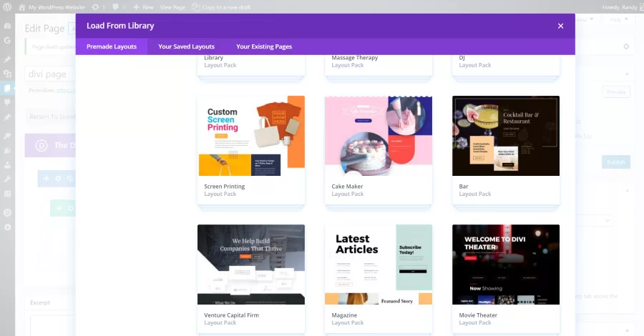The width and height of the screenshot is (644, 336).
Task: Click the Screen Printing title text
Action: click(224, 187)
